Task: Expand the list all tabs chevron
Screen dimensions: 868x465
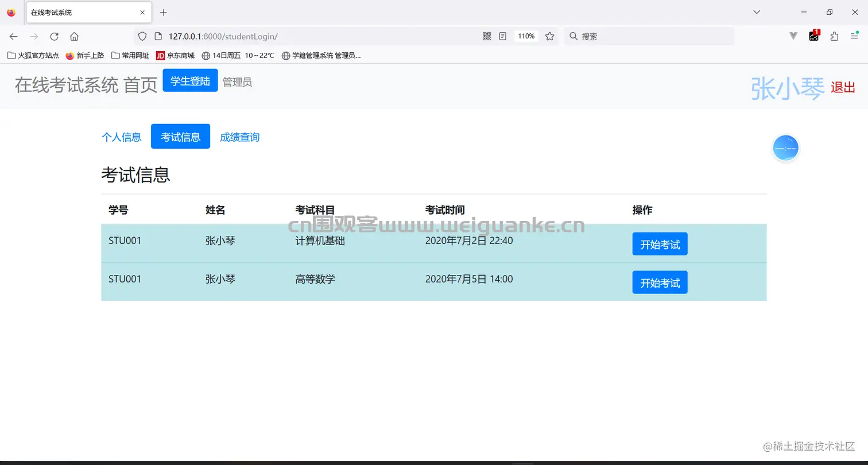Action: tap(757, 12)
